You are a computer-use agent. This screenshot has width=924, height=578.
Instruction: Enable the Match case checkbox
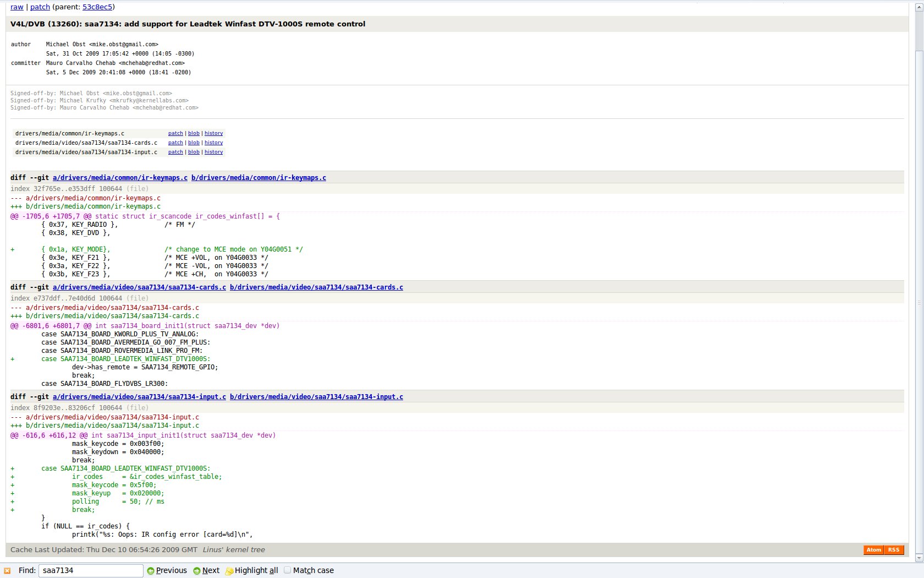(287, 570)
